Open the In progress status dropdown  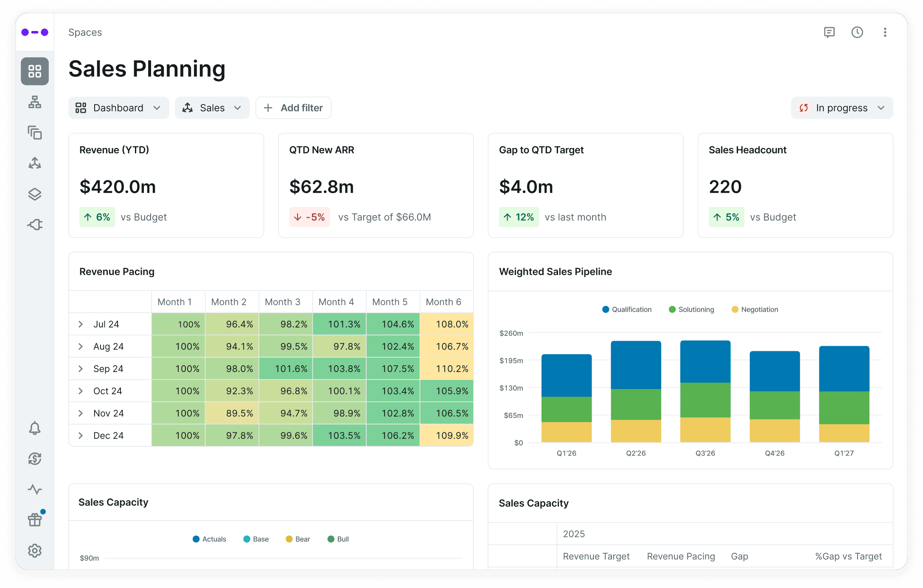[x=842, y=108]
